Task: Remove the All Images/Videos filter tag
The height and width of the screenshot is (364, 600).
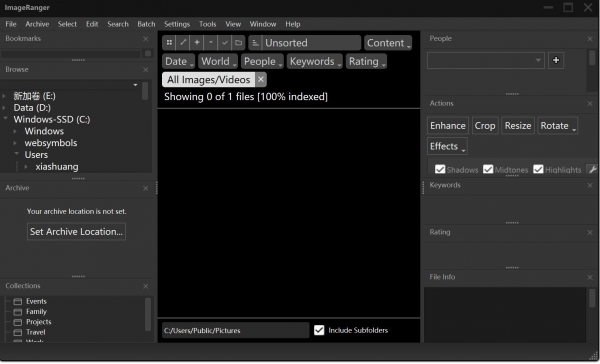Action: (x=261, y=80)
